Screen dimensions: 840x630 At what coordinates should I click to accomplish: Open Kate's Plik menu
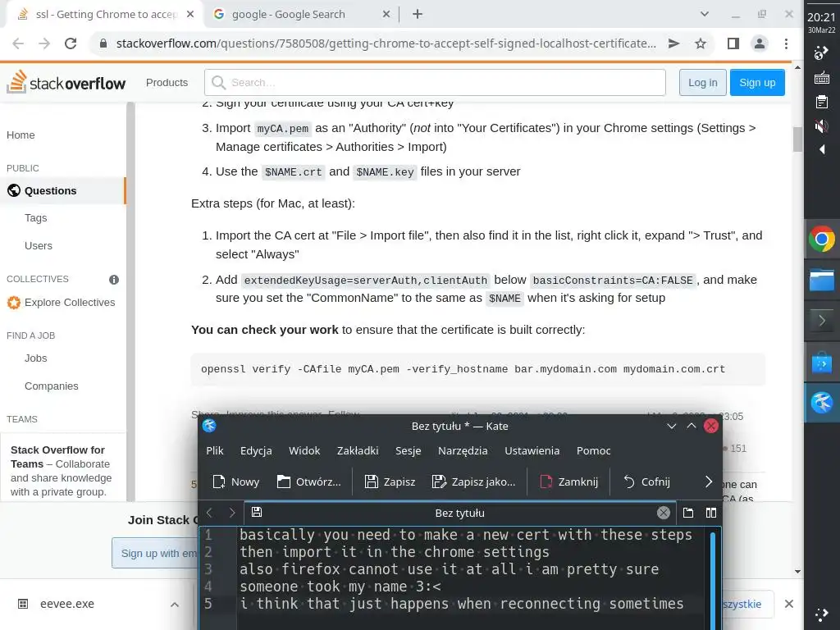[215, 450]
